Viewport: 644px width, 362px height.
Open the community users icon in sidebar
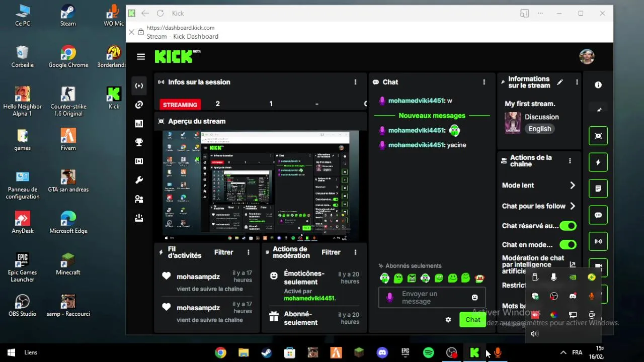(x=139, y=199)
